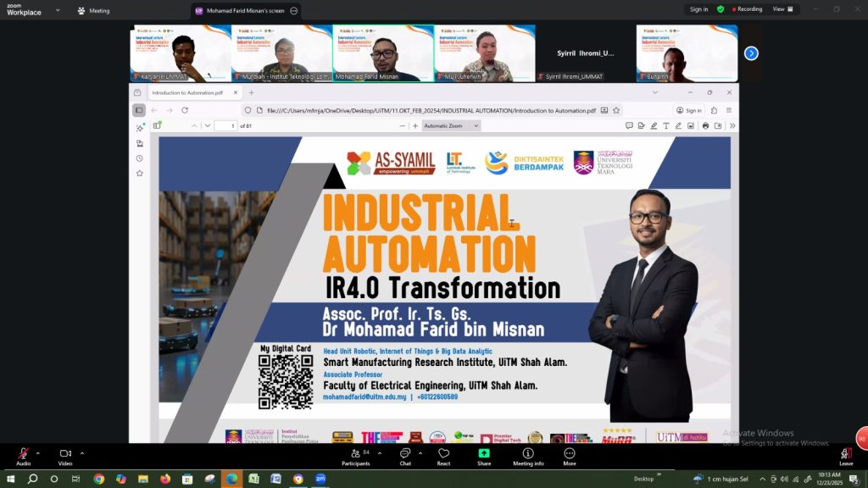Screen dimensions: 868x488
Task: Open the Participants panel
Action: [x=356, y=455]
